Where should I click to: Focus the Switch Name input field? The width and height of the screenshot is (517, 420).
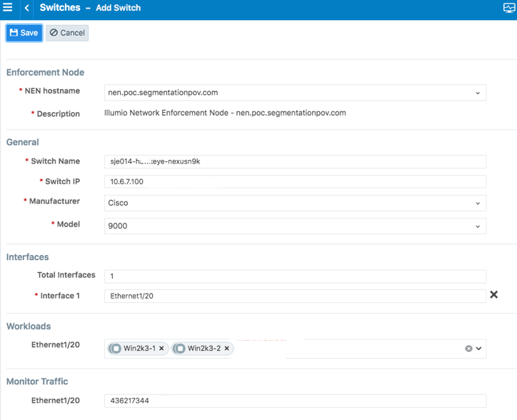point(294,161)
